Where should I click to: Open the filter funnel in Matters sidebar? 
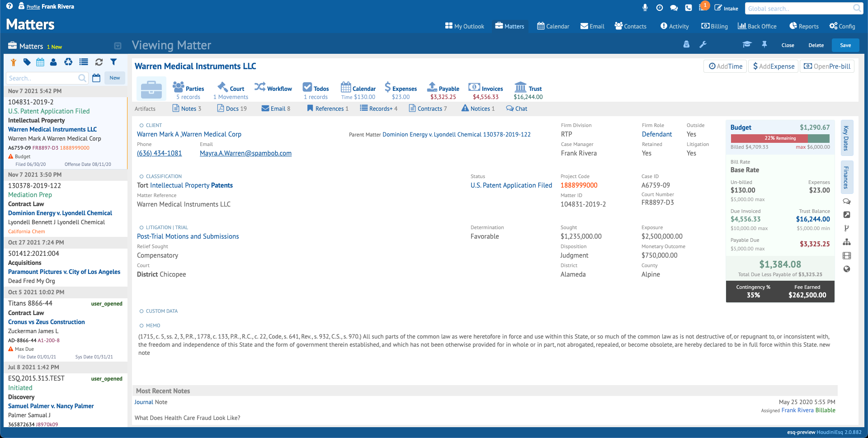click(x=113, y=62)
